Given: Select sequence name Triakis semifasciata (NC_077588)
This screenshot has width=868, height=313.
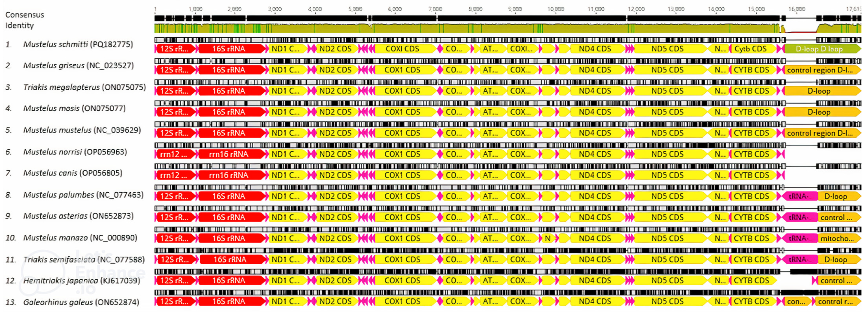Looking at the screenshot, I should point(84,259).
